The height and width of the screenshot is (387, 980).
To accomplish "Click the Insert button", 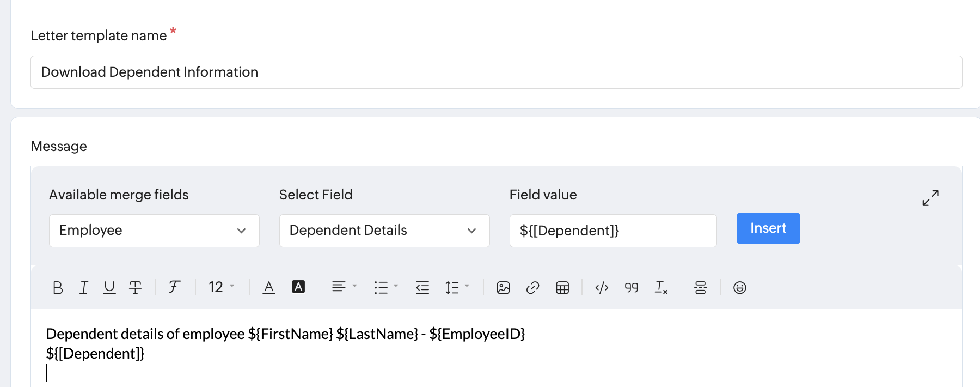I will coord(768,228).
